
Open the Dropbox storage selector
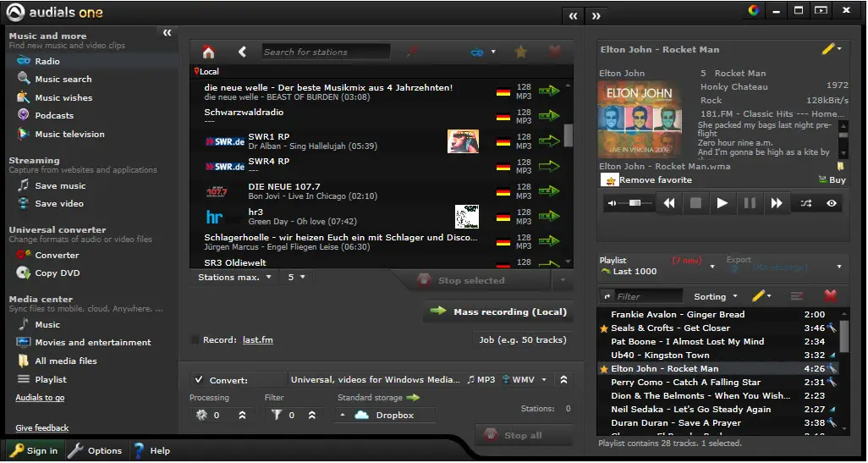[x=384, y=415]
